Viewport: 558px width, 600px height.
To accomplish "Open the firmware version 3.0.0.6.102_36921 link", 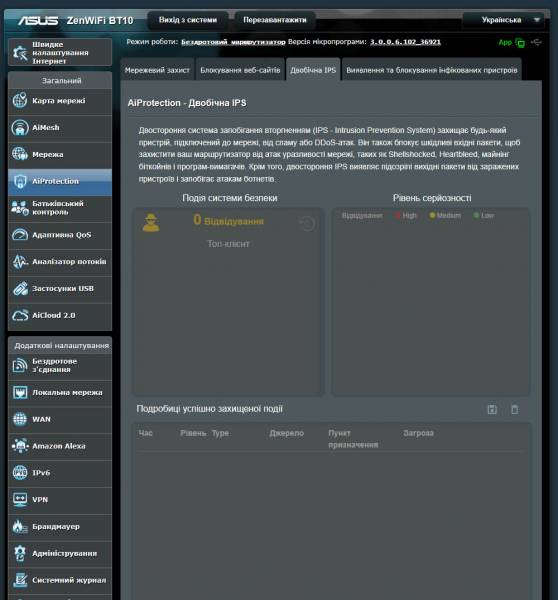I will point(405,42).
